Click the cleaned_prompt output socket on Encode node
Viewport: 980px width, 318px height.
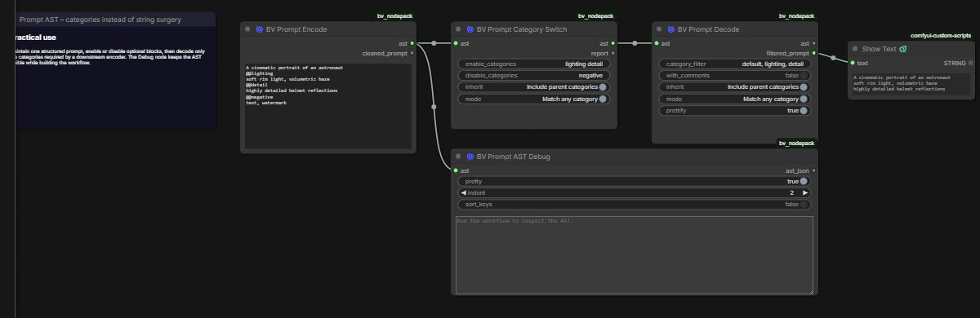tap(412, 53)
